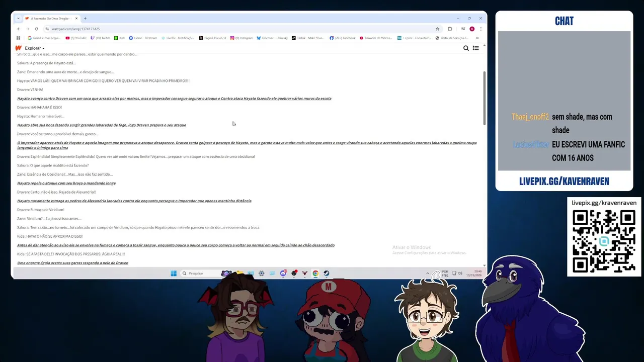Open TikTok - Make Your bookmark
644x362 pixels.
(x=308, y=38)
